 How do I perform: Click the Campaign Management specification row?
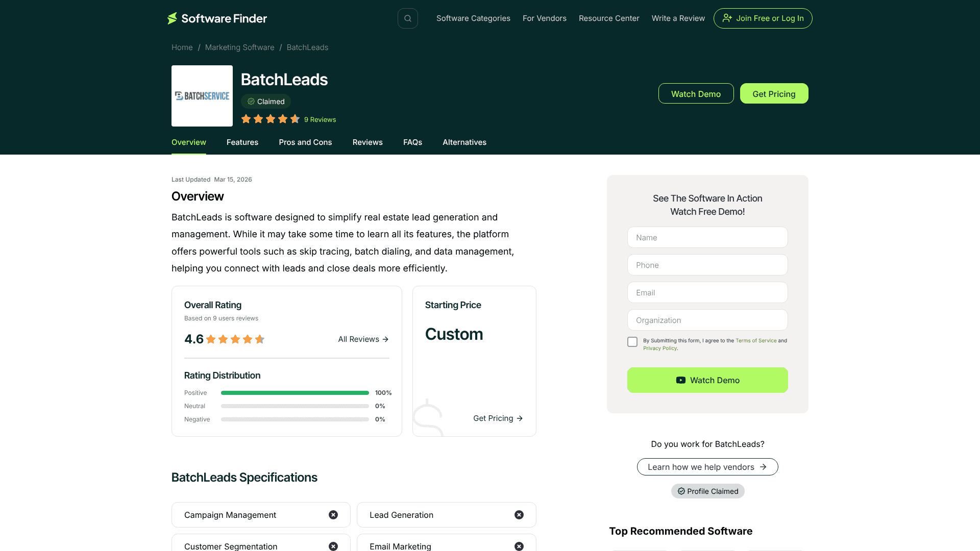pos(261,515)
